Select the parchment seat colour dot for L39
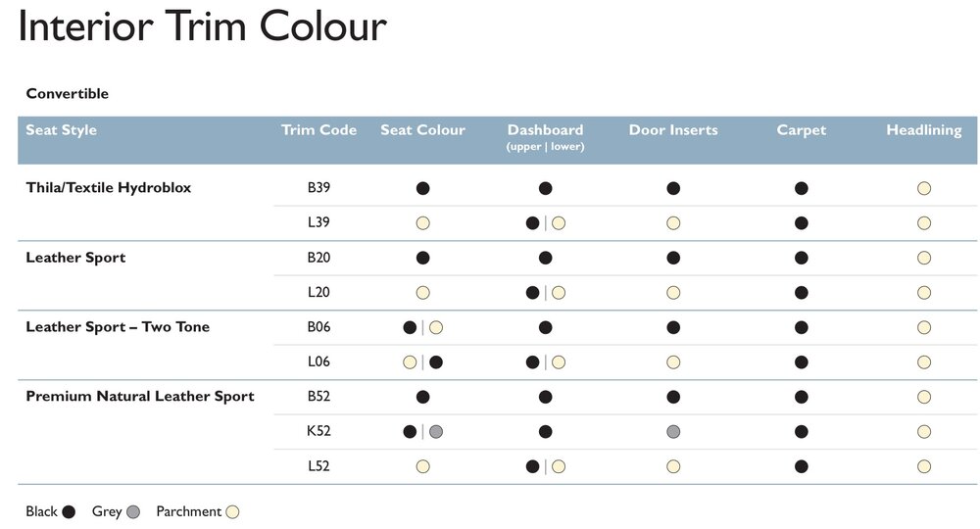 coord(423,223)
